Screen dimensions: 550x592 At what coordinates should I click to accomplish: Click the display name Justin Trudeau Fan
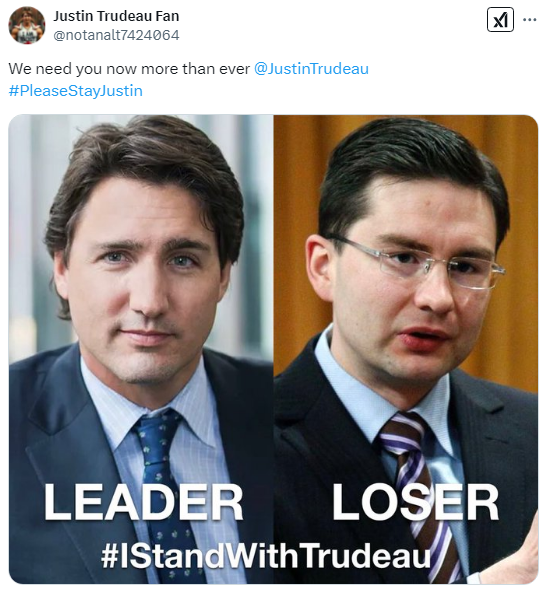116,16
